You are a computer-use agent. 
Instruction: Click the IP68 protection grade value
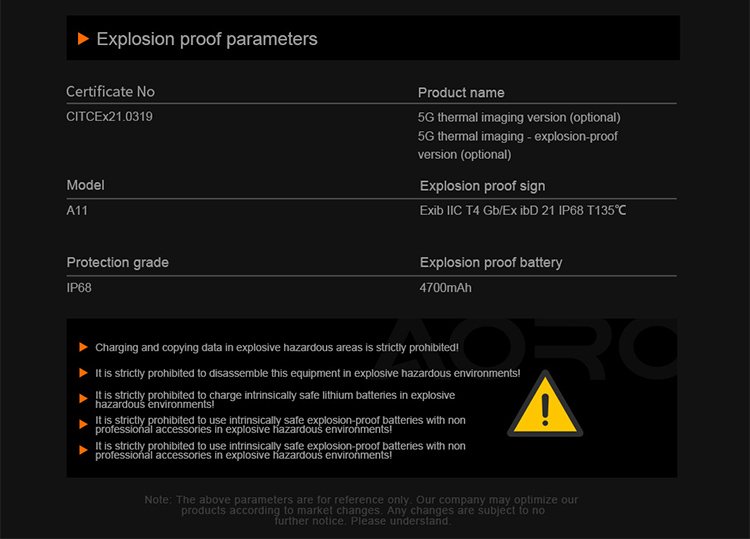coord(79,288)
